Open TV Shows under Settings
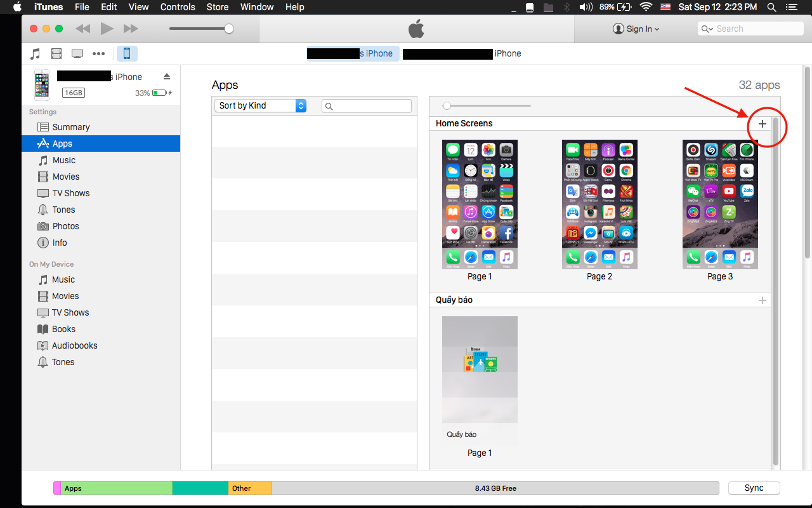Viewport: 812px width, 508px height. click(101, 193)
